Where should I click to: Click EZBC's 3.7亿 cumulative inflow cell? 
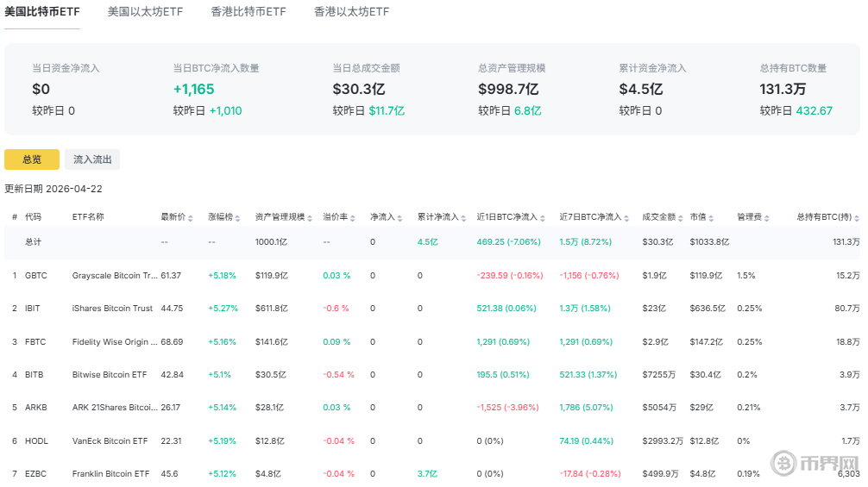tap(427, 474)
